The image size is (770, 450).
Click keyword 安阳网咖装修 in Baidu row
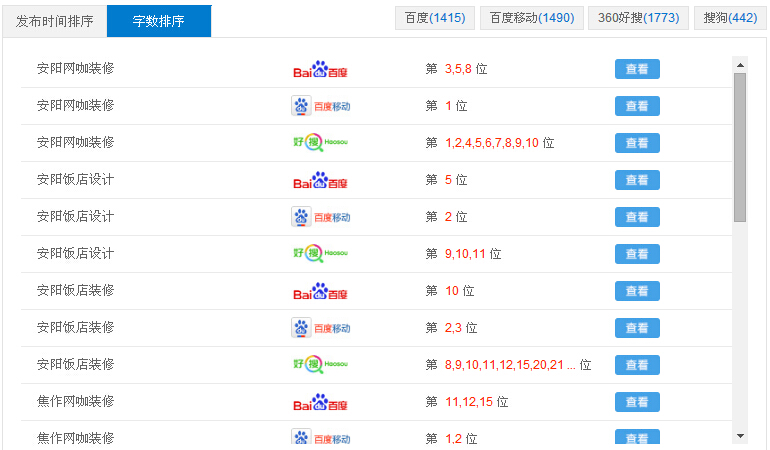coord(76,68)
